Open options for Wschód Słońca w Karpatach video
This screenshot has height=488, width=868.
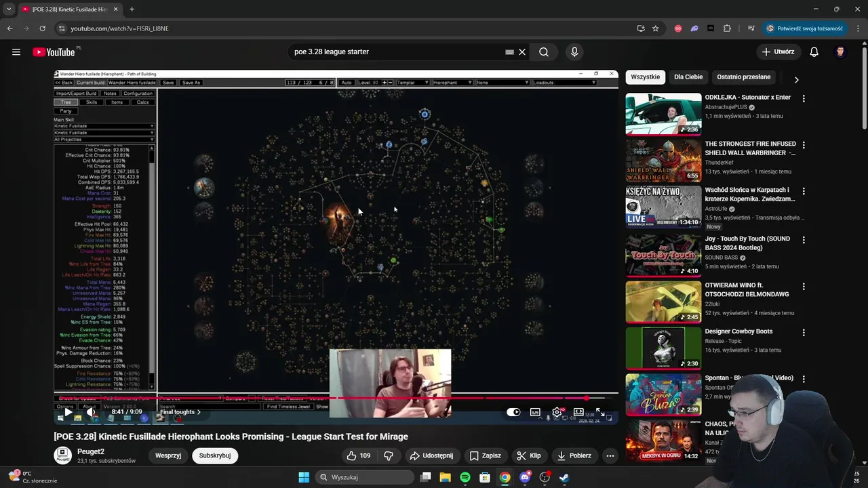click(804, 192)
